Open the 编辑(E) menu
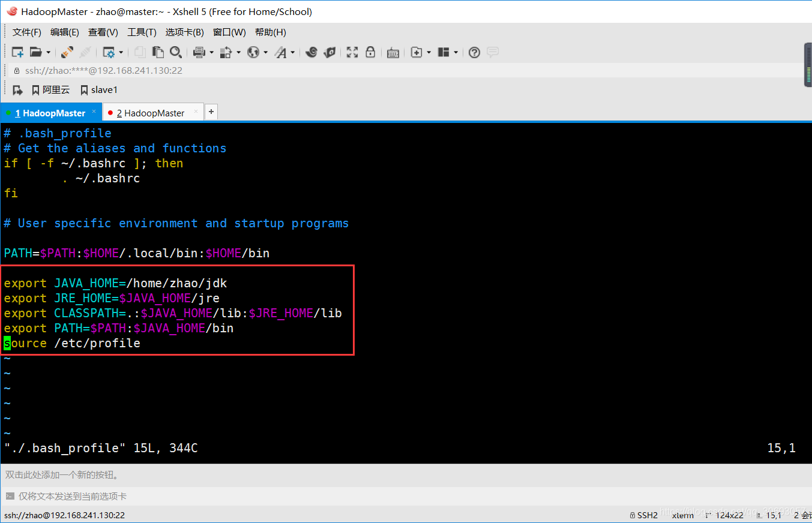 click(65, 32)
